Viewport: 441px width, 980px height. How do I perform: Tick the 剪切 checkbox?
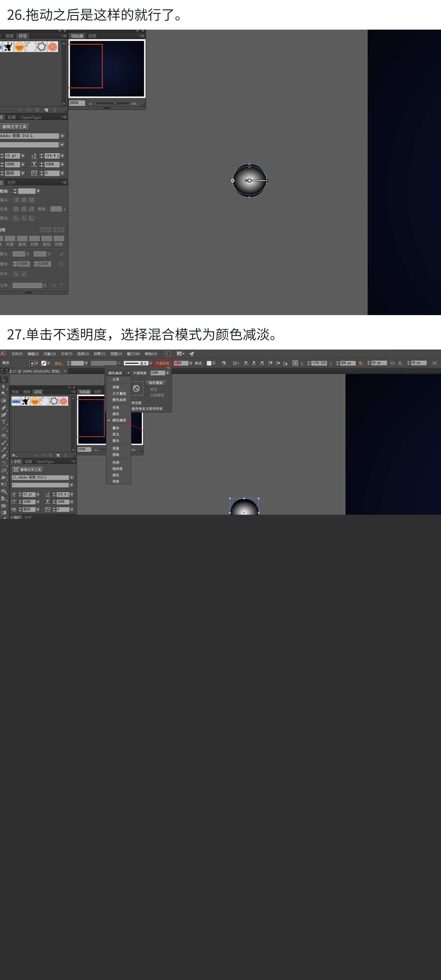(x=148, y=390)
